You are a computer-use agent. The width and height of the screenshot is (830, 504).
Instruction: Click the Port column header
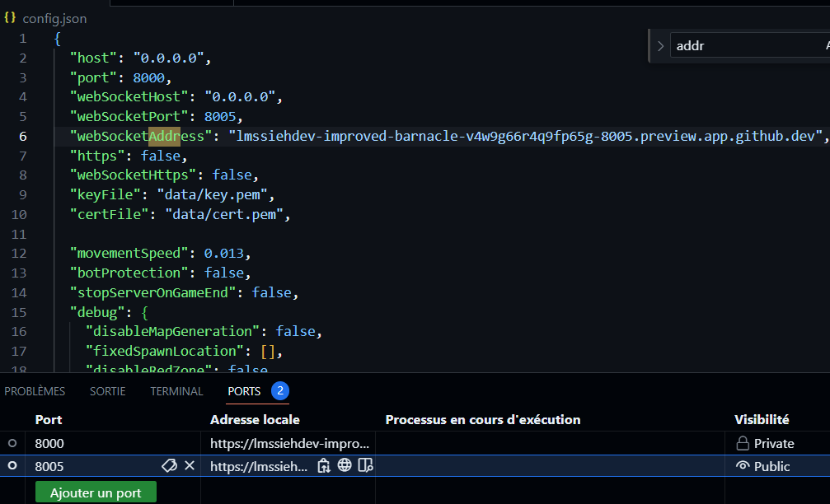point(48,419)
